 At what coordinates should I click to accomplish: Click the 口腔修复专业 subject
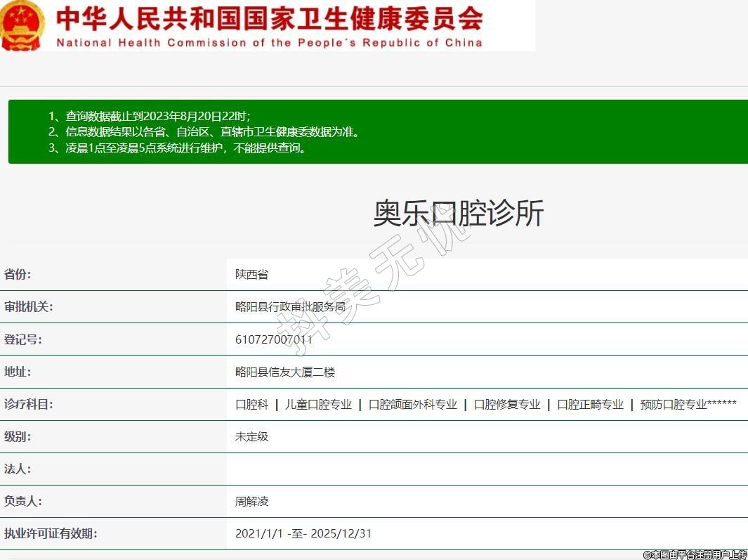507,405
